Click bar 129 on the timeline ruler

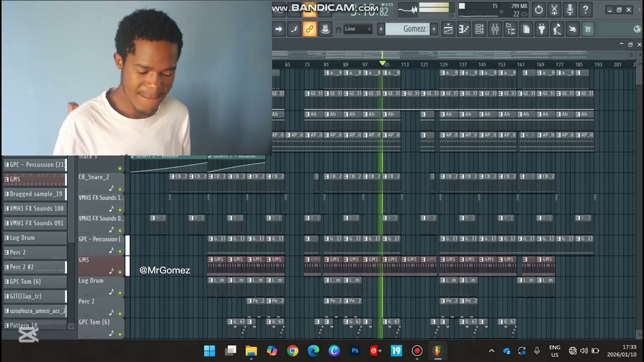click(444, 64)
